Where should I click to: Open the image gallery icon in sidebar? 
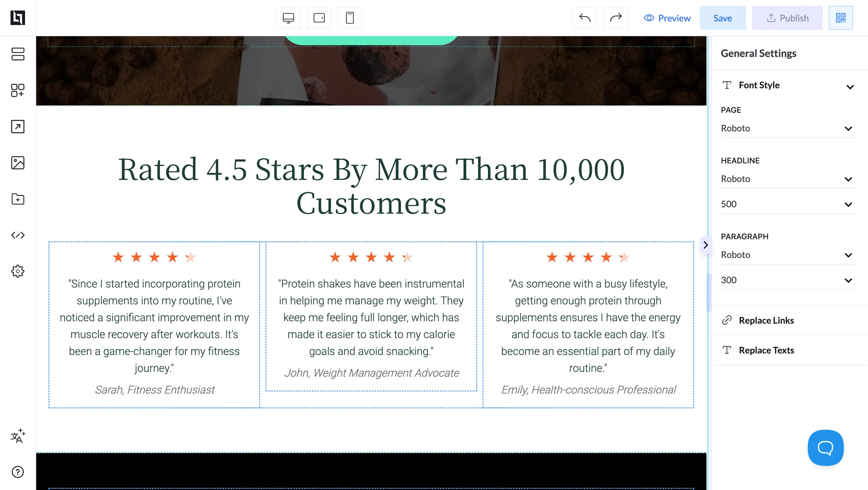17,163
